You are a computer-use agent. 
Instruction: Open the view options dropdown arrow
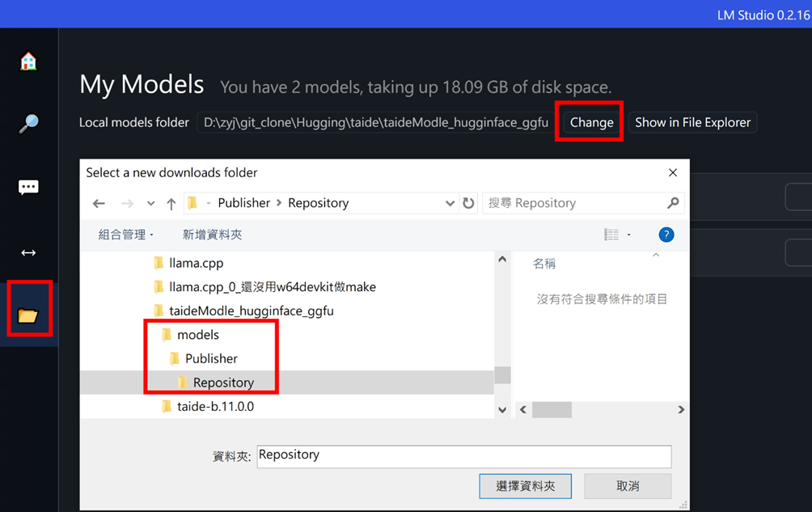pos(629,235)
